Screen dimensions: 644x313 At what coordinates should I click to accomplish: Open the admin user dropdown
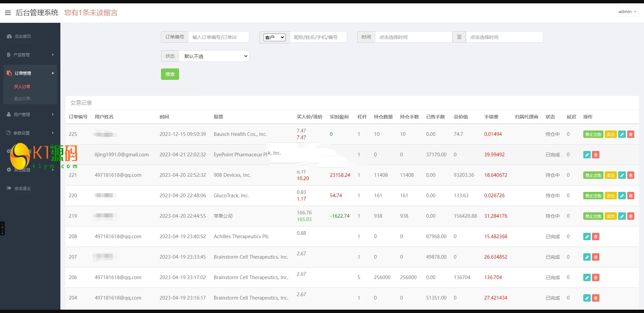627,11
